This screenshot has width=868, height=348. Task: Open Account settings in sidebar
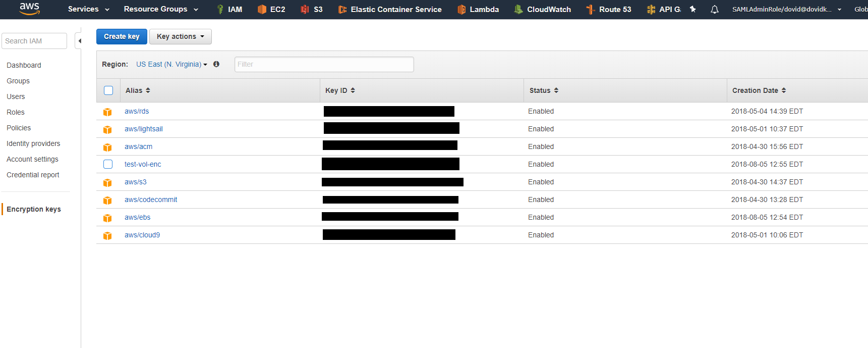coord(32,159)
